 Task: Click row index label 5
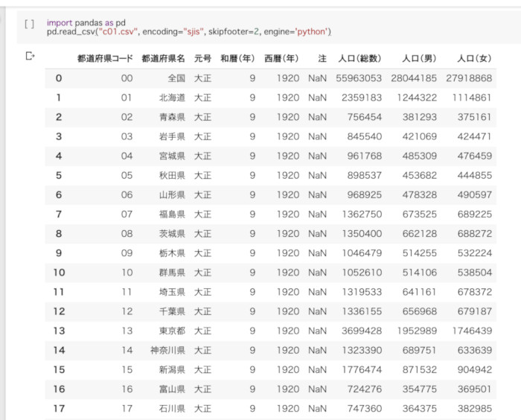[59, 176]
